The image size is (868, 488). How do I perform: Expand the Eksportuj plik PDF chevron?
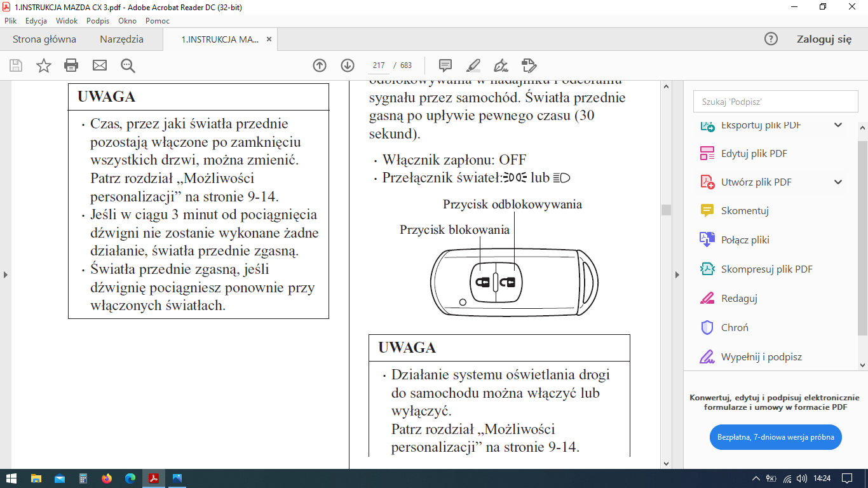(838, 125)
